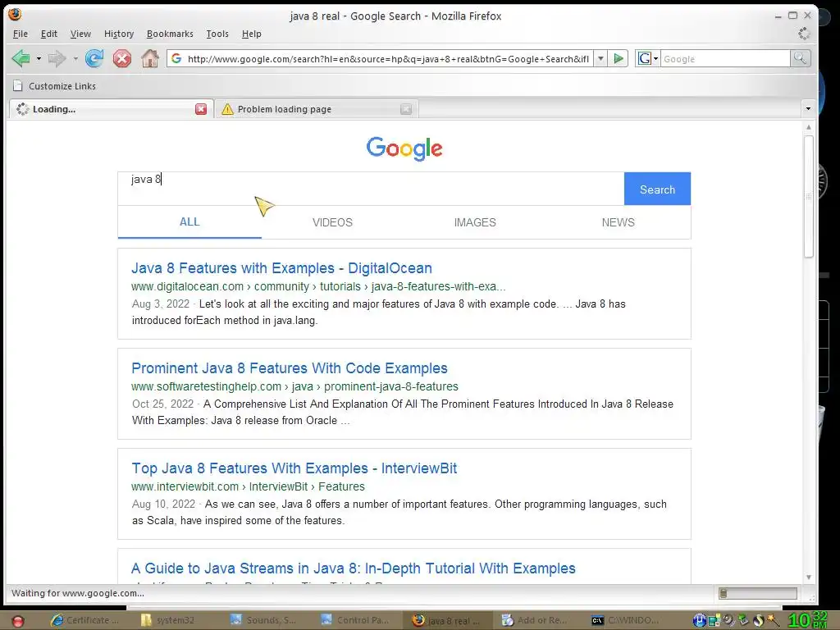This screenshot has height=630, width=840.
Task: Click the vertical scrollbar thumb
Action: 808,197
